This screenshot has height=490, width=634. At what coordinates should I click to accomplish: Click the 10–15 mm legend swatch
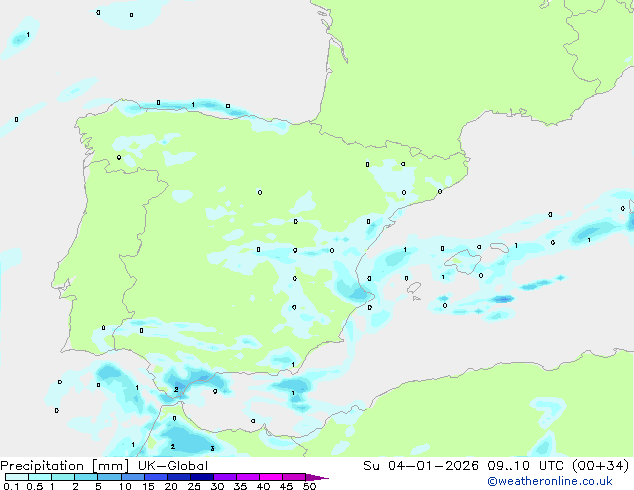132,477
